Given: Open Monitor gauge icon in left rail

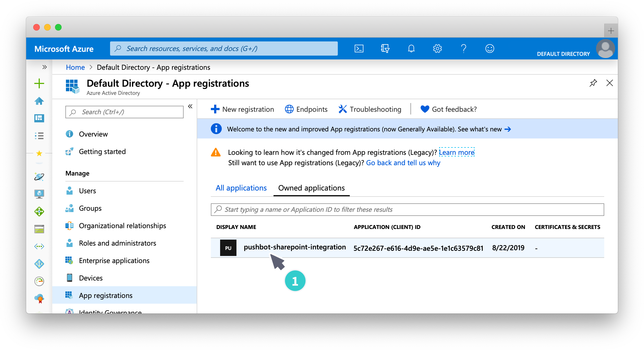Looking at the screenshot, I should pos(39,281).
